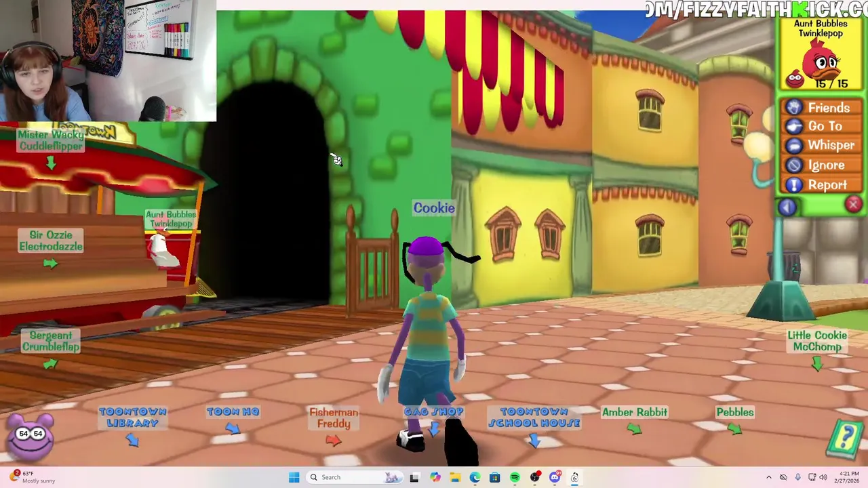Click Aunt Bubbles Twinklepop tag on trolley
868x488 pixels.
(x=171, y=219)
